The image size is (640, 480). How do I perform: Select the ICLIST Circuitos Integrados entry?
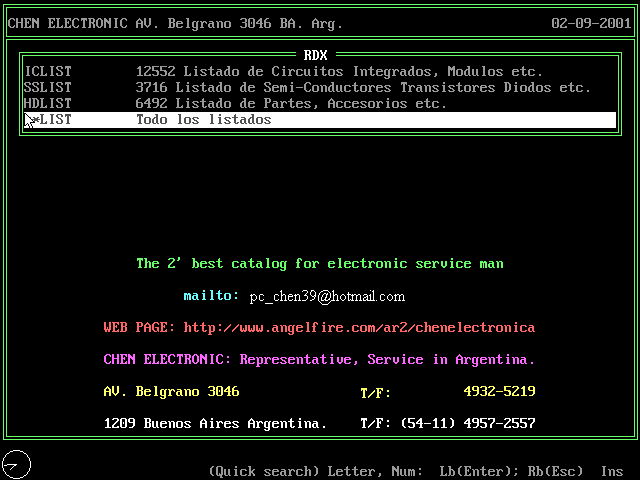pos(320,71)
